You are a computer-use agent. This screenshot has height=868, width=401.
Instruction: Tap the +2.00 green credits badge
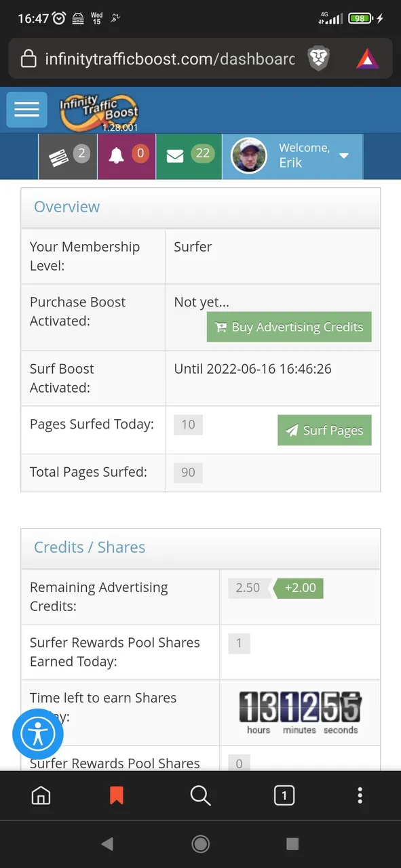[297, 588]
